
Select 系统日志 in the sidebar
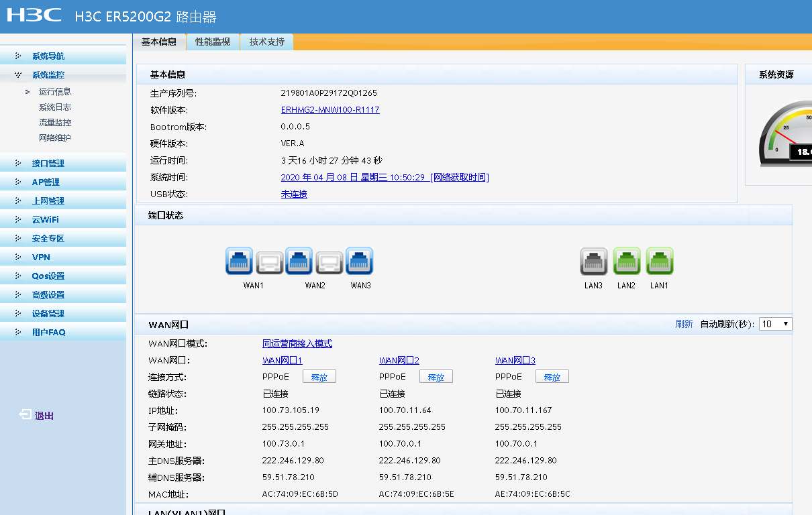point(55,107)
